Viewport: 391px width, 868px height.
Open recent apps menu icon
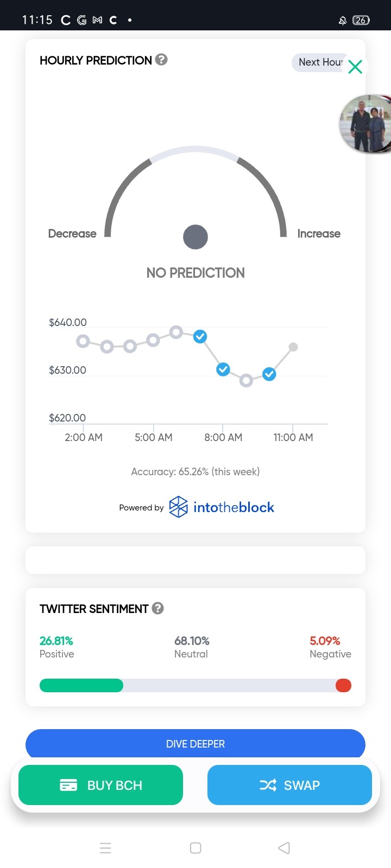[105, 848]
